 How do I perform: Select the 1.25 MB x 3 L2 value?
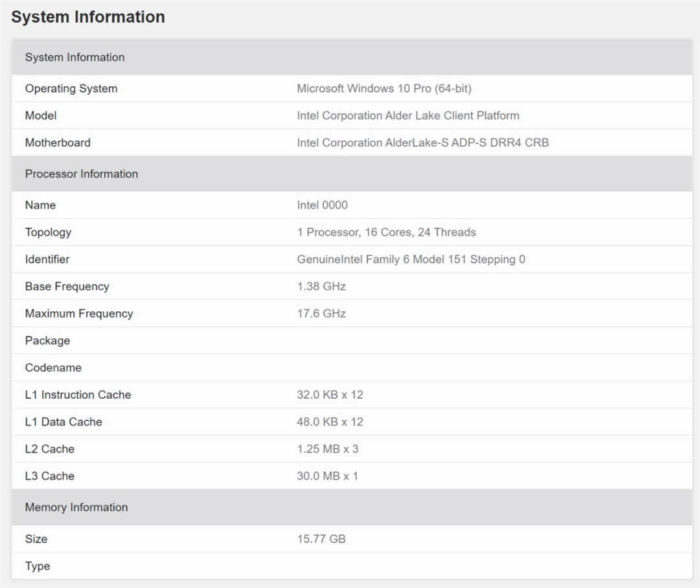[x=327, y=449]
